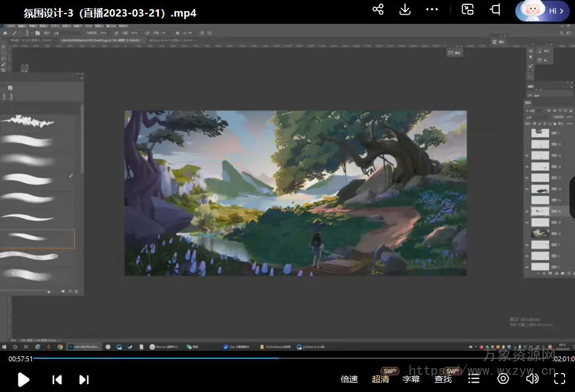The height and width of the screenshot is (392, 575).
Task: Click the Hi assistant avatar button
Action: (542, 10)
